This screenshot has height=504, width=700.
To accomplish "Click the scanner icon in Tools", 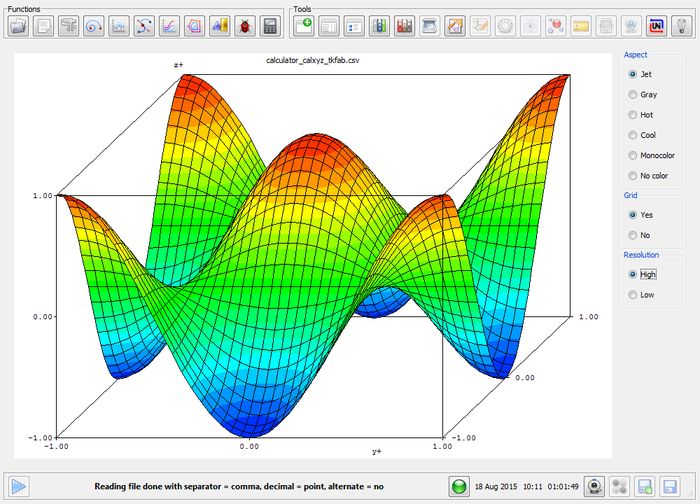I will (x=429, y=26).
